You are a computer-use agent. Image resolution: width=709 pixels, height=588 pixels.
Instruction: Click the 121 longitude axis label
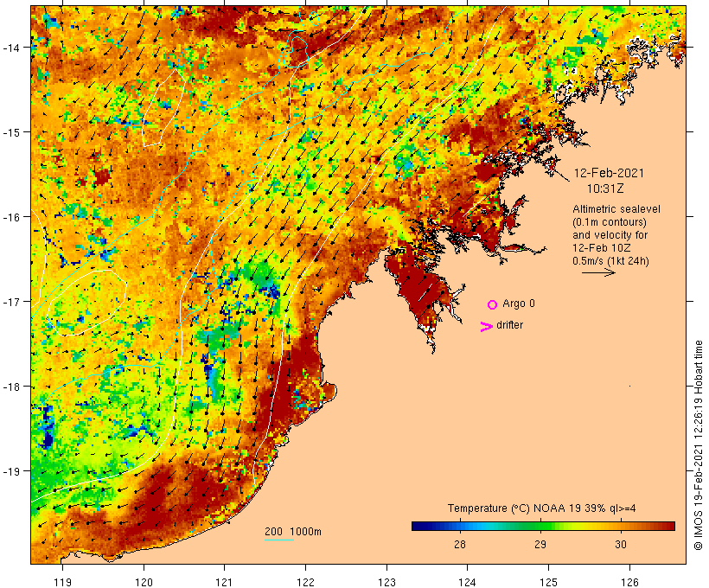coord(225,582)
